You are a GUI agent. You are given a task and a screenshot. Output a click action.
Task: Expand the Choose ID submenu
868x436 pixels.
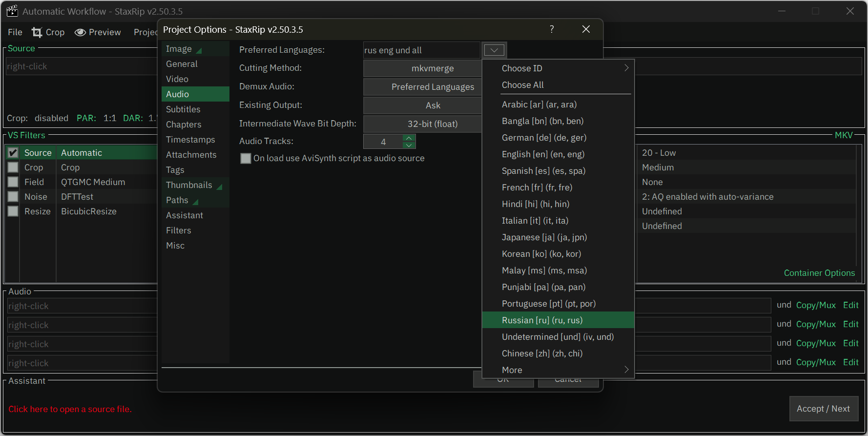(x=626, y=68)
